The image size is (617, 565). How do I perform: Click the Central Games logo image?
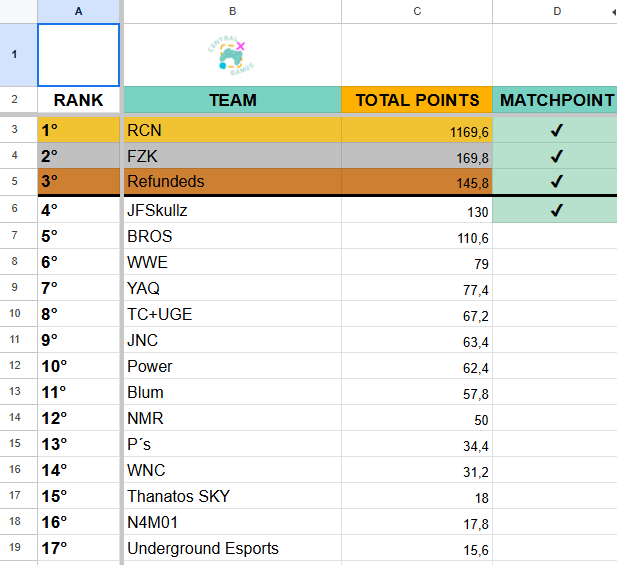pos(231,55)
